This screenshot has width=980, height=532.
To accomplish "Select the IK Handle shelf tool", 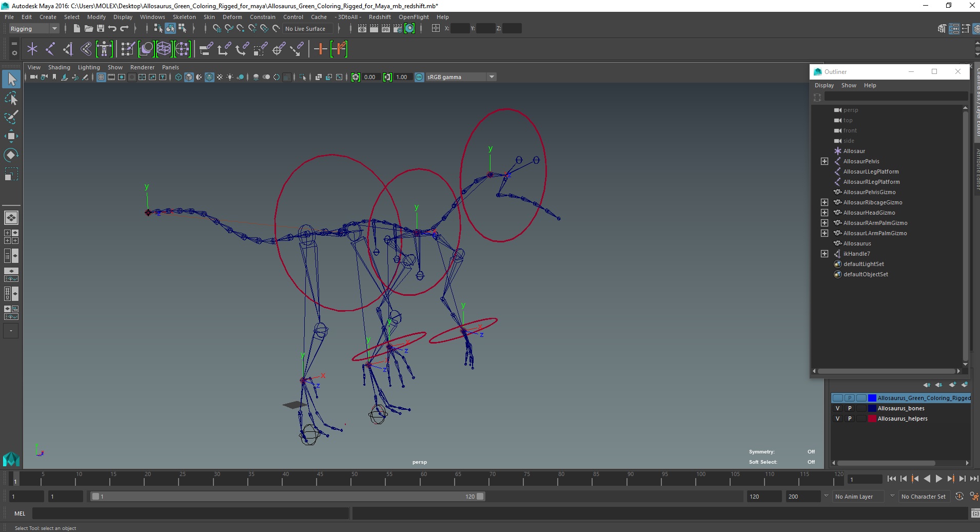I will click(x=68, y=49).
